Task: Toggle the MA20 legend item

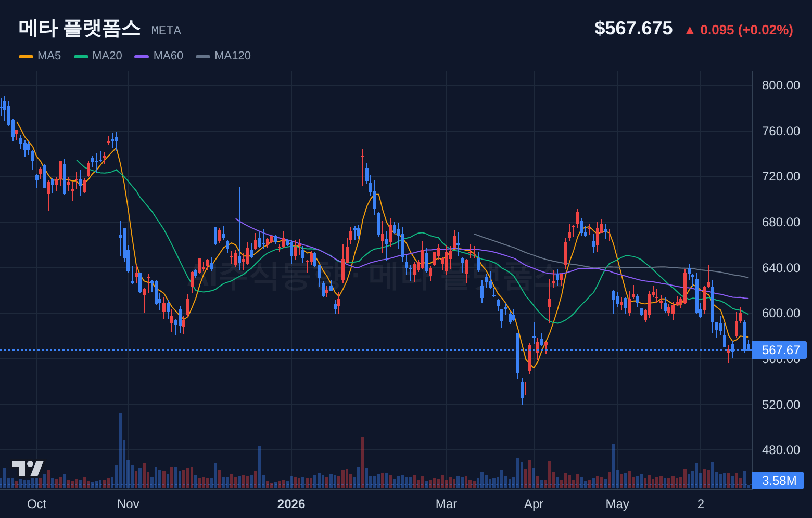Action: 98,56
